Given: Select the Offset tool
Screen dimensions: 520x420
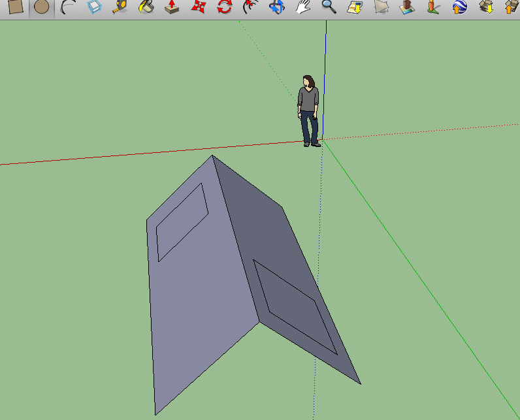Looking at the screenshot, I should [250, 7].
